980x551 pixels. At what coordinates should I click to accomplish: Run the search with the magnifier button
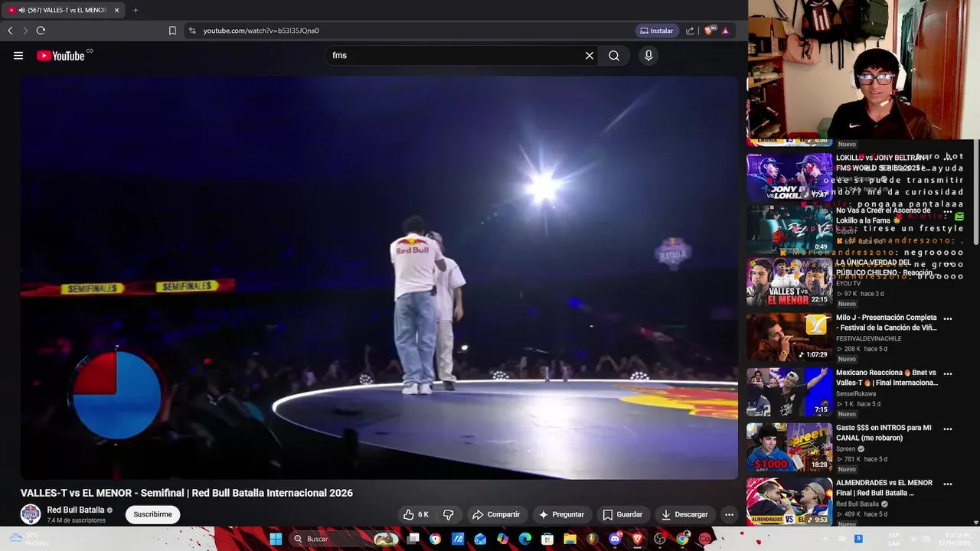point(614,56)
